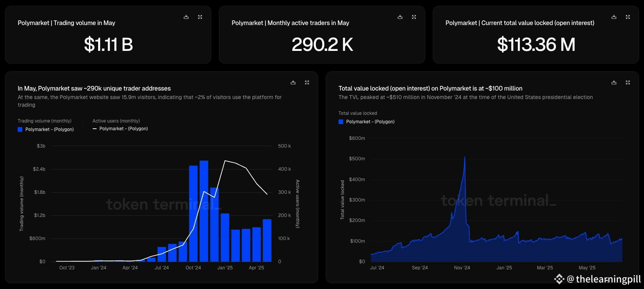Click the 'Jan '24' x-axis label
The height and width of the screenshot is (289, 644).
[98, 268]
